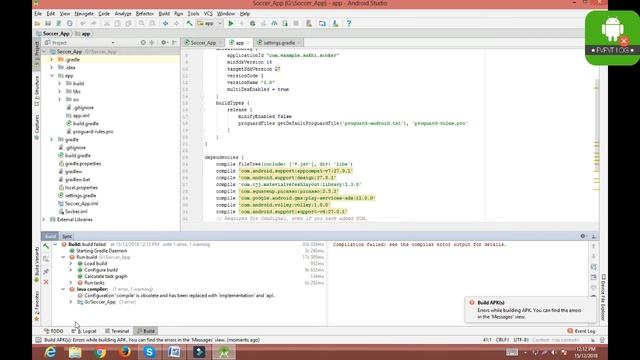Open the Analyze menu
This screenshot has height=360, width=640.
122,13
